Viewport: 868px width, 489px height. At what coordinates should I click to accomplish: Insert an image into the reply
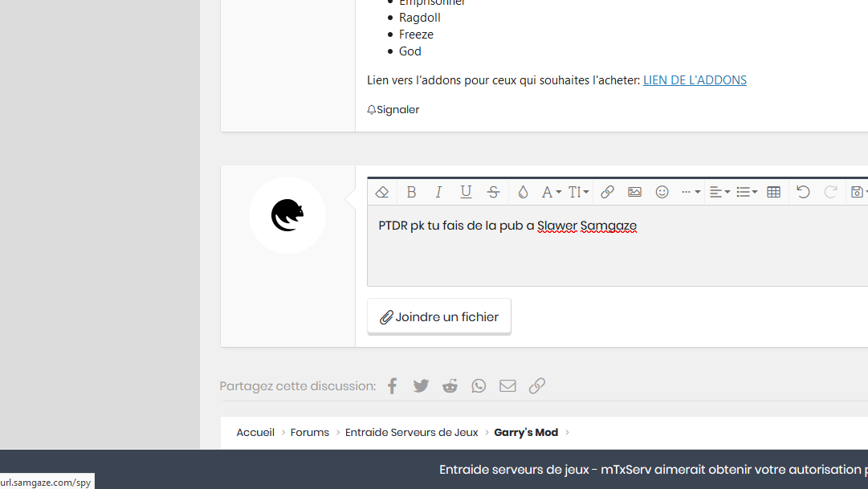click(634, 192)
